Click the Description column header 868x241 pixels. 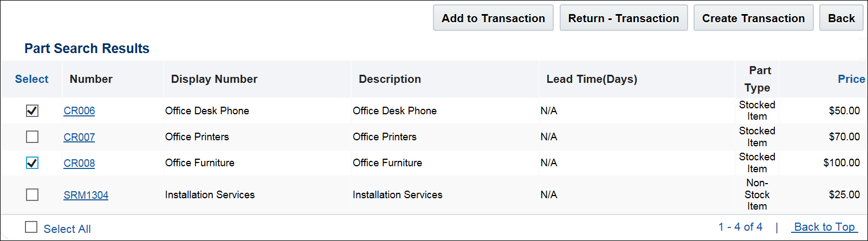point(390,79)
